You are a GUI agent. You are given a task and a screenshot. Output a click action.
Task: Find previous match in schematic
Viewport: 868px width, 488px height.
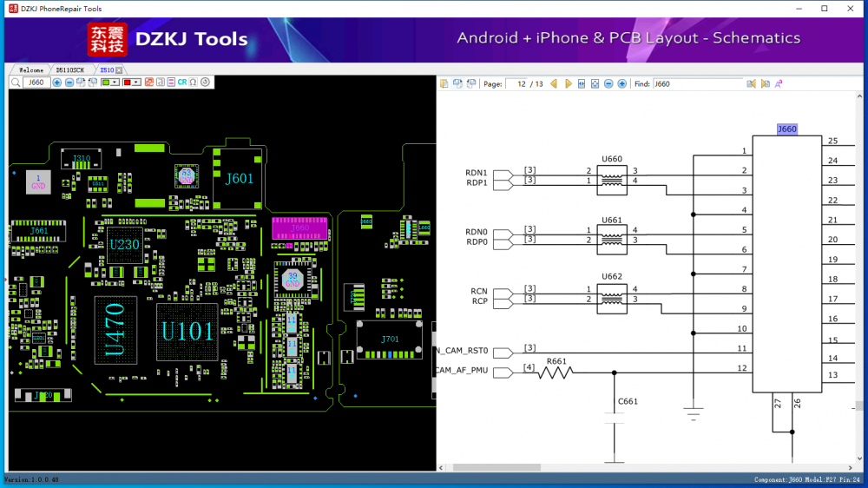tap(752, 84)
